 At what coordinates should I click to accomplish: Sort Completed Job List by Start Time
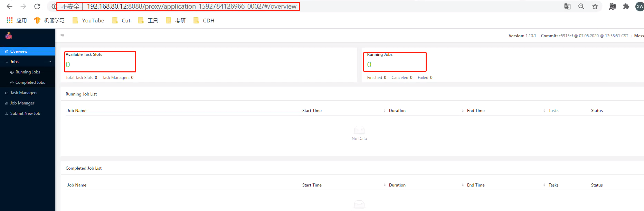point(385,185)
